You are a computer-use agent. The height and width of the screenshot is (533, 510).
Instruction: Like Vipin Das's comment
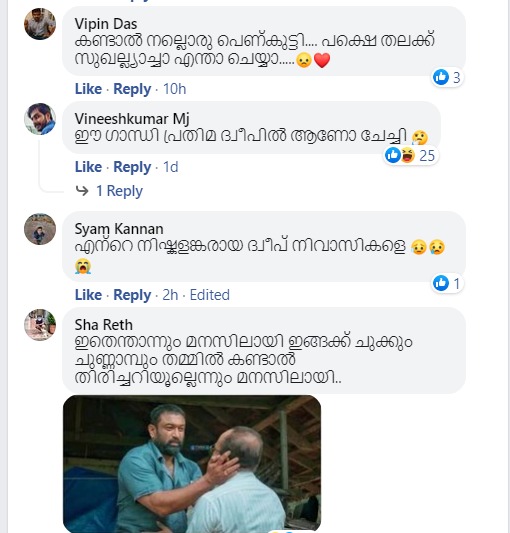[x=88, y=89]
